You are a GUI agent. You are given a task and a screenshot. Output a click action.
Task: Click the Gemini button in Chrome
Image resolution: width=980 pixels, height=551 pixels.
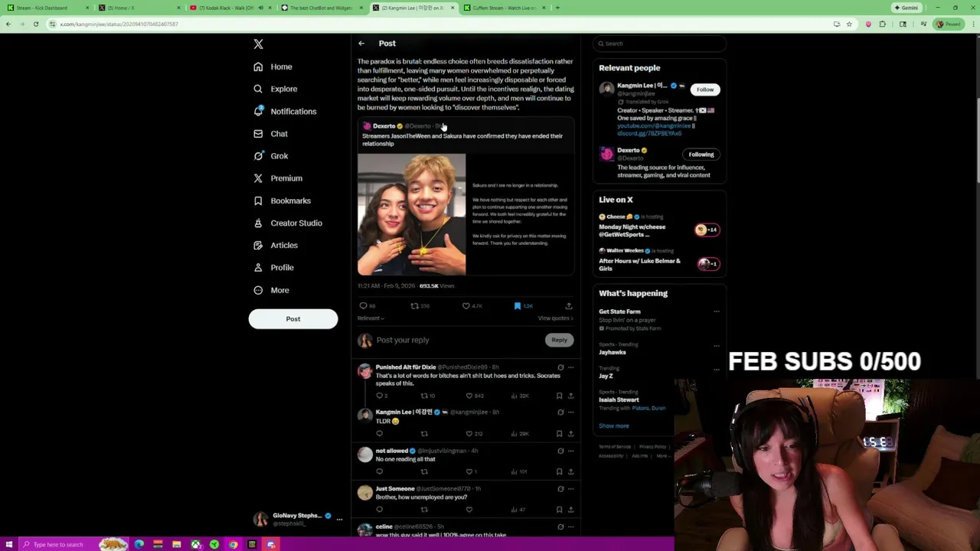905,8
